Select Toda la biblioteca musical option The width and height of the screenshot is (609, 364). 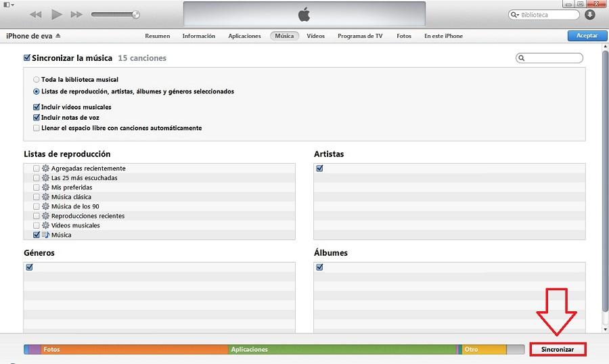37,80
